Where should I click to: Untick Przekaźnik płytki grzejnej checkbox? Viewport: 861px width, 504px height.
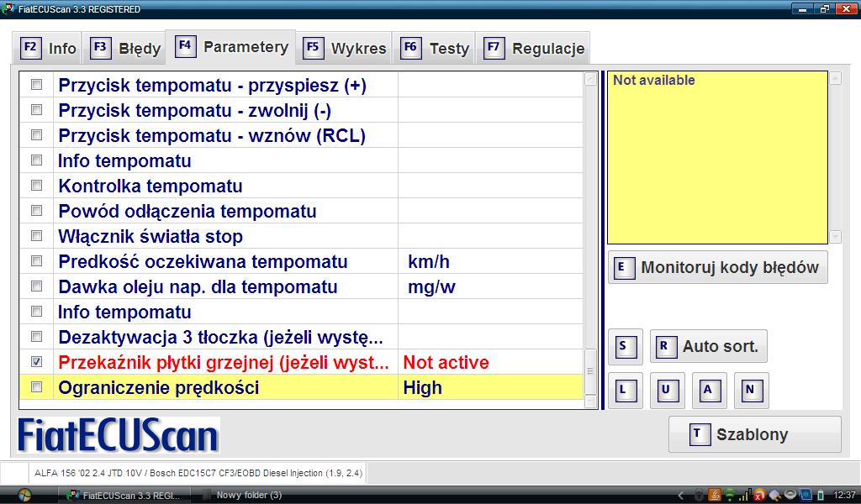coord(36,362)
